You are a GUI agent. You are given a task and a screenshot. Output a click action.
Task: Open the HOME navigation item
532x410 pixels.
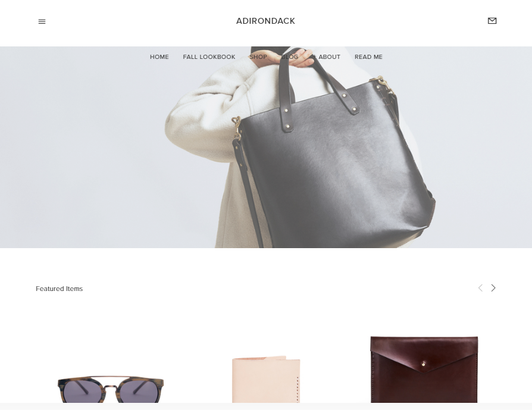point(159,57)
